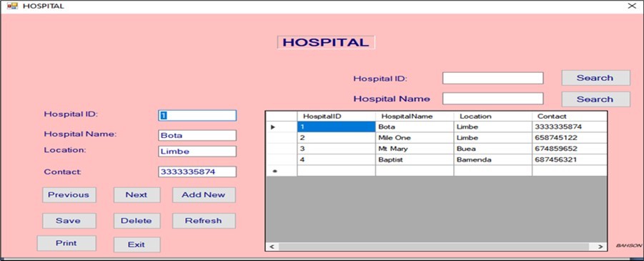
Task: Move to the Next record
Action: pyautogui.click(x=137, y=194)
